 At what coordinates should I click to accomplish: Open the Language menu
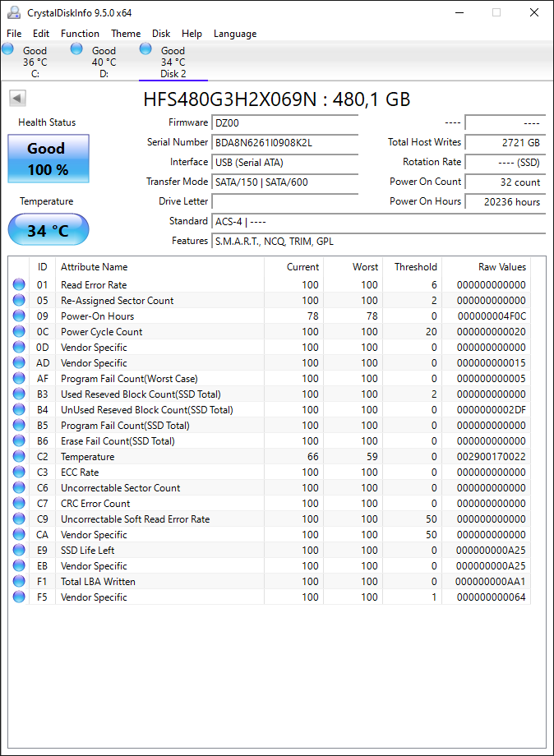click(235, 33)
